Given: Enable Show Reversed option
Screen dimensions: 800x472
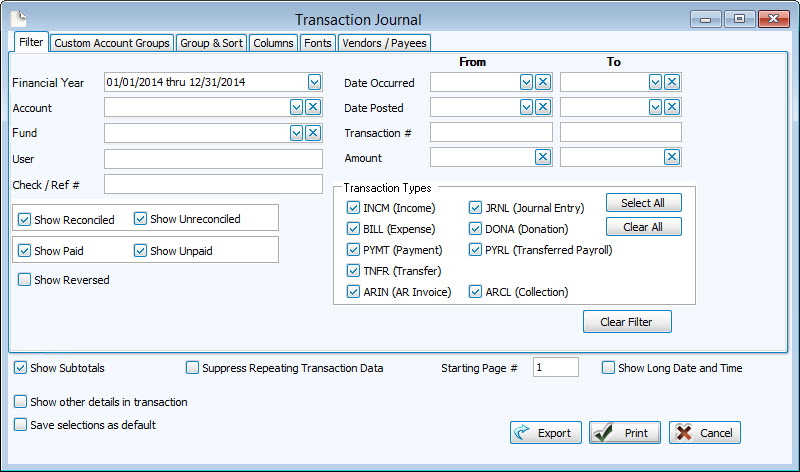Looking at the screenshot, I should click(25, 280).
